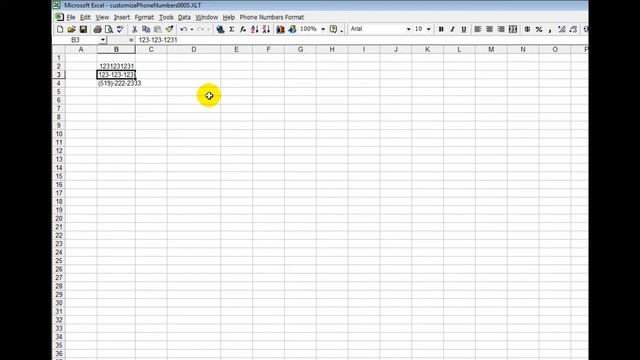Open the Help menu
Viewport: 640px width, 360px height.
point(229,17)
